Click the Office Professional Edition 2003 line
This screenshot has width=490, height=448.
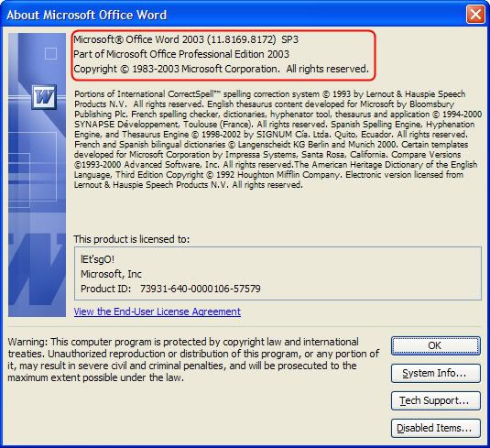181,54
